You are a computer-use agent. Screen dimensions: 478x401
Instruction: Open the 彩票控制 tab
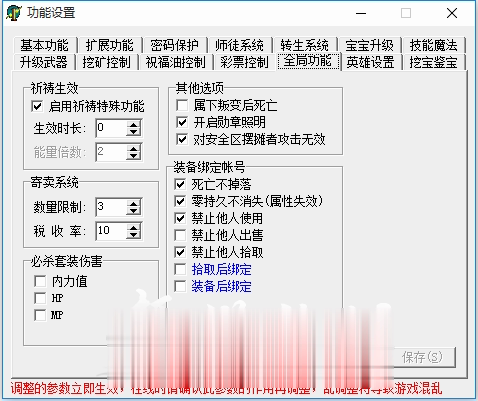(244, 62)
